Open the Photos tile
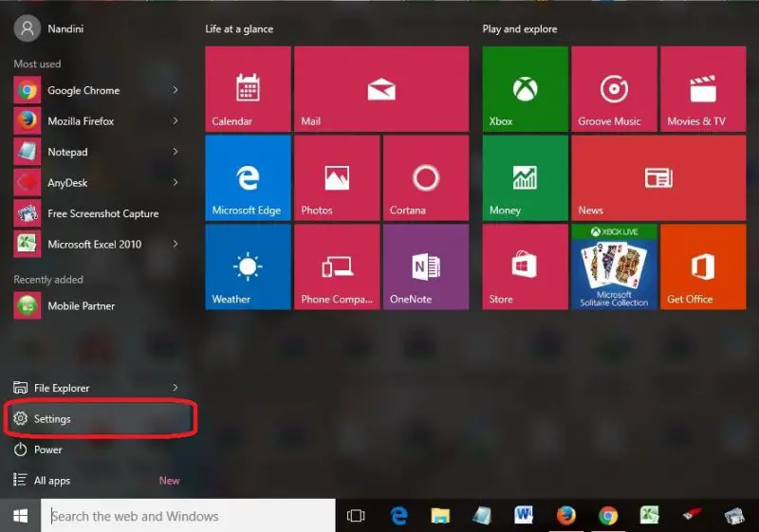Image resolution: width=759 pixels, height=532 pixels. 337,178
